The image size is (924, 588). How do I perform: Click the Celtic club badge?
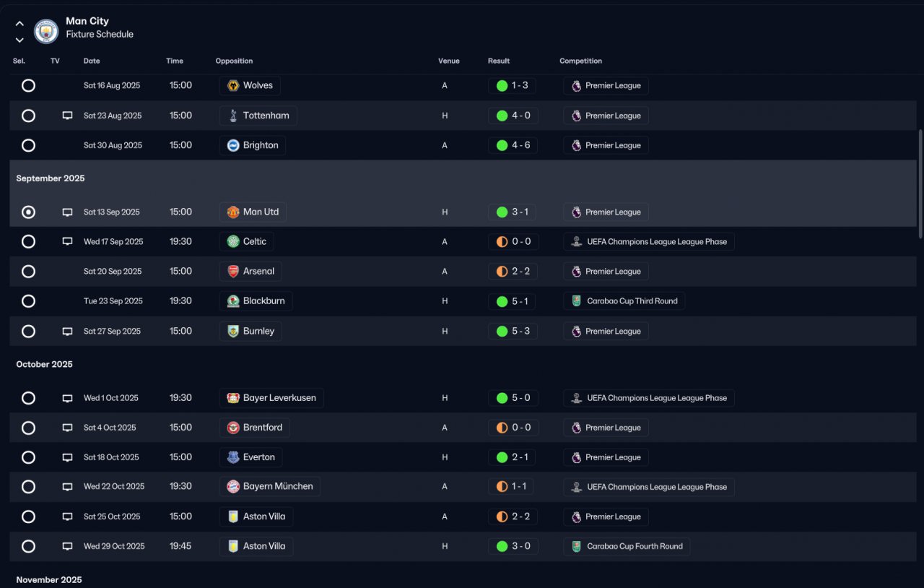coord(233,241)
